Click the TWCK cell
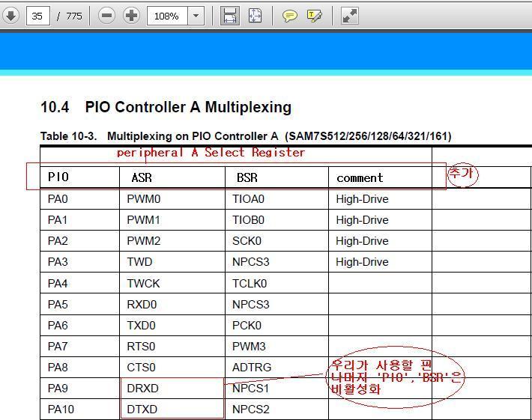Viewport: 532px width, 420px height. (172, 283)
